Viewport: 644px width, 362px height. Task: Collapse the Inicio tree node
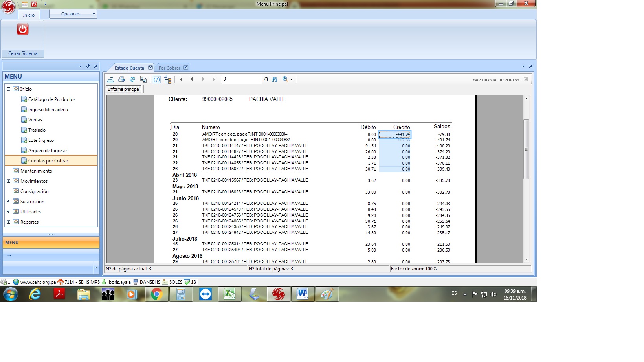[8, 89]
